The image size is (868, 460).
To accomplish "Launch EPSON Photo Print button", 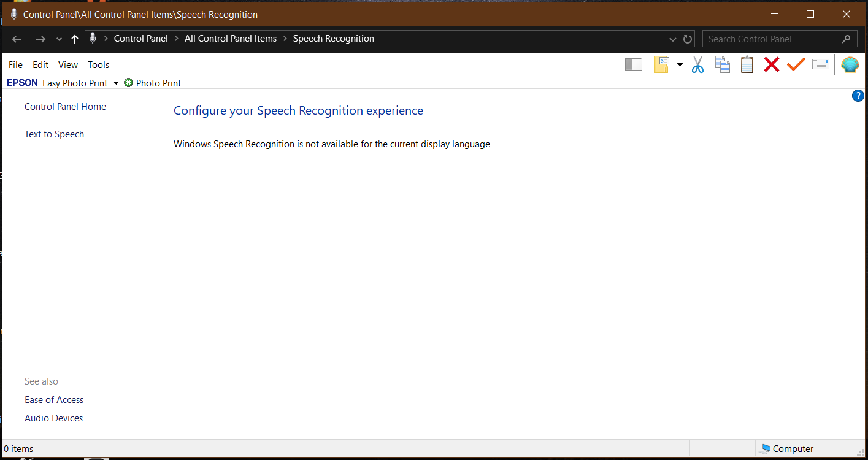I will point(153,83).
